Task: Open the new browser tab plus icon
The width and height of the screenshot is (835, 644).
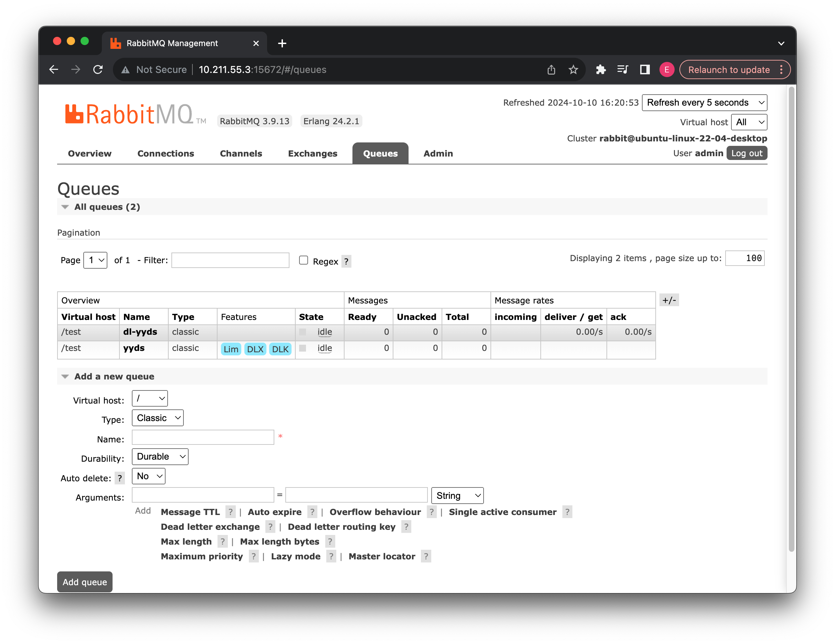Action: [x=282, y=43]
